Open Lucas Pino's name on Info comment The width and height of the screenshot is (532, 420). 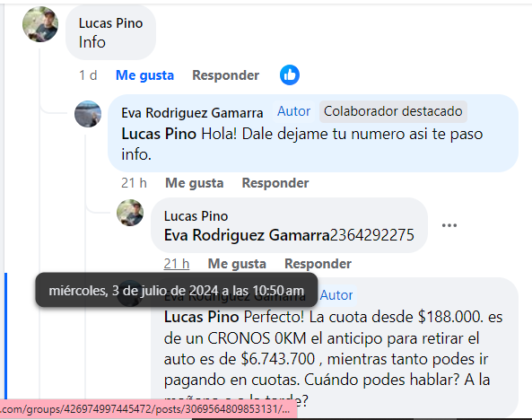coord(110,23)
